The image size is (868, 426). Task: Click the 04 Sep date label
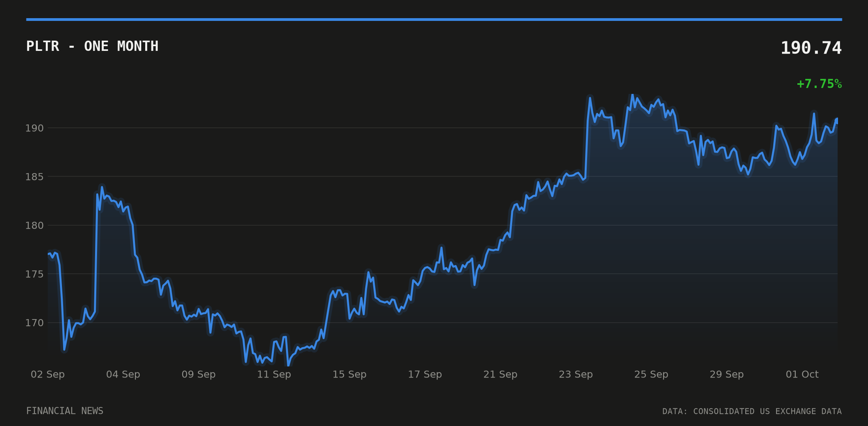(x=123, y=374)
